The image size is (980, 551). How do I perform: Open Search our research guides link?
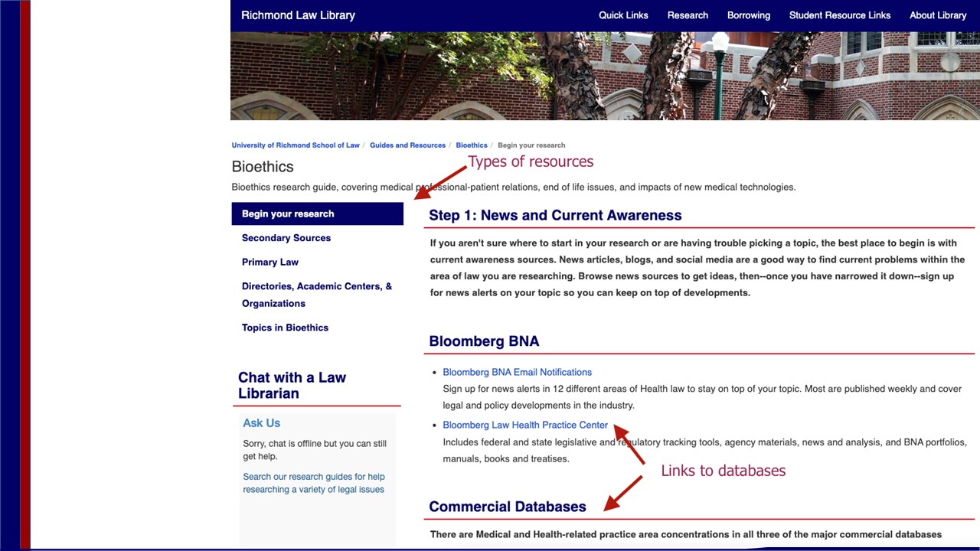click(x=313, y=483)
